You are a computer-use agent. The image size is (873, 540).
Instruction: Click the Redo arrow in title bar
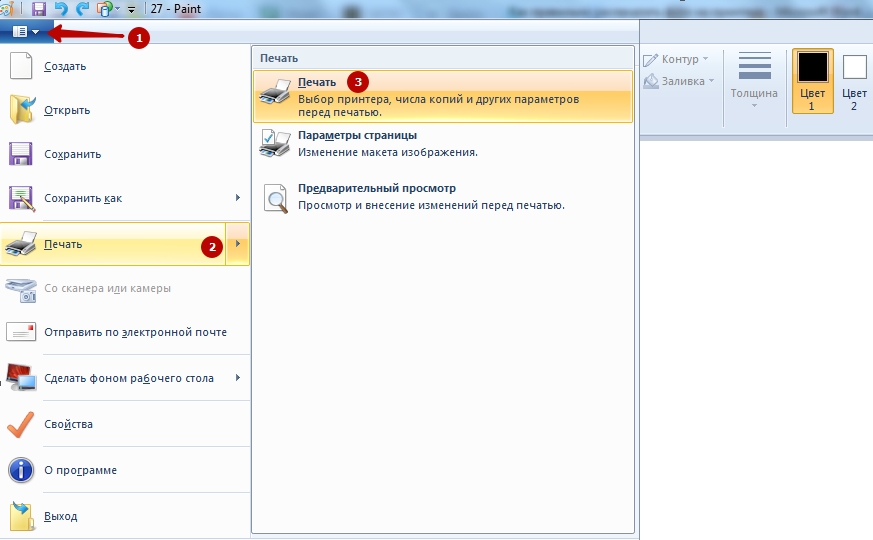(82, 8)
